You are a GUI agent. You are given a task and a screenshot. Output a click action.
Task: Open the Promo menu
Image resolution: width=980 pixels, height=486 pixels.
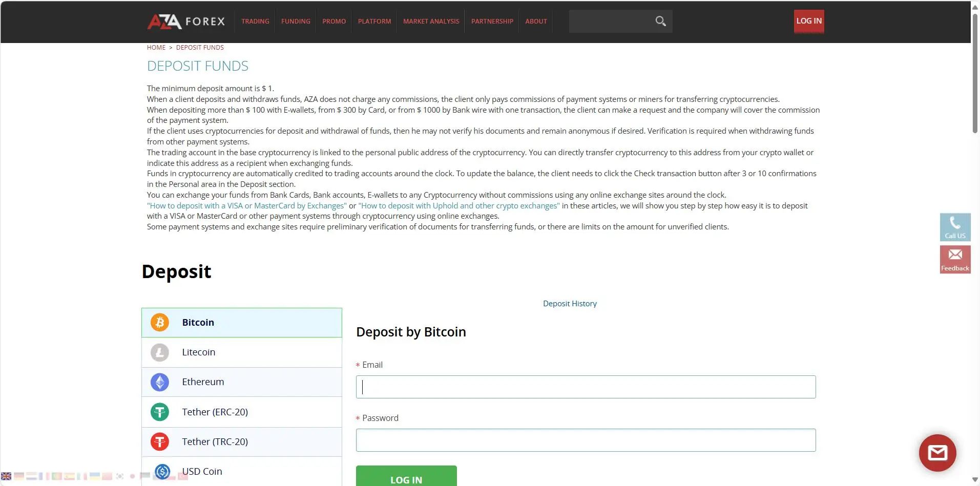[x=334, y=21]
